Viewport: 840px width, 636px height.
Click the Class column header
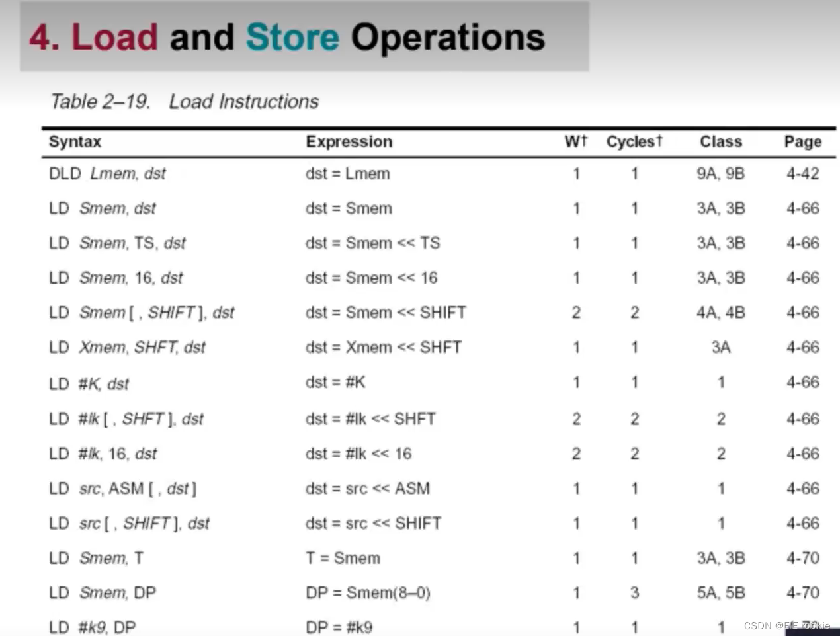tap(721, 141)
